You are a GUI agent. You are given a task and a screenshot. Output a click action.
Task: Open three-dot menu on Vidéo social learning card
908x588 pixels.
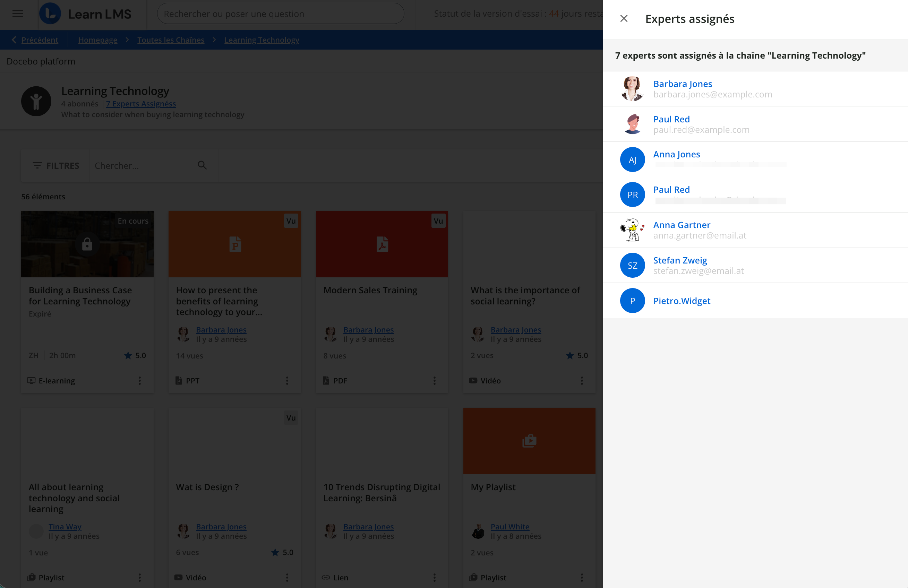click(x=581, y=381)
